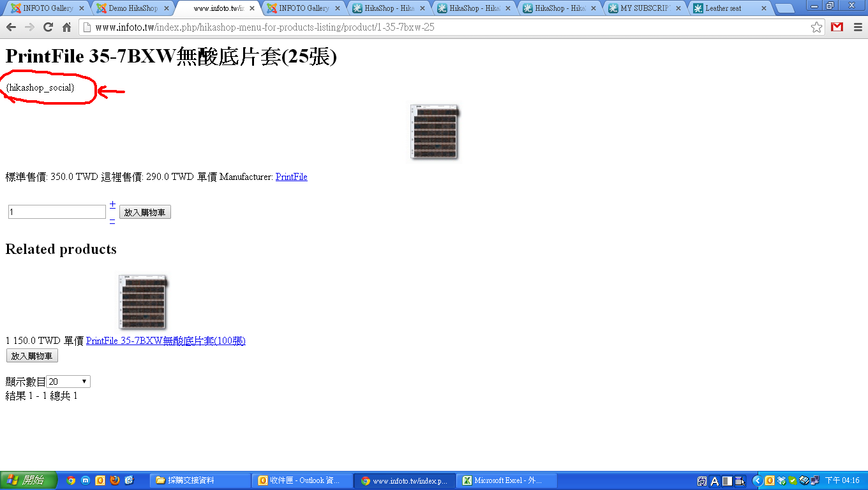Open the PrintFile 35-7BXW無酸底片套(100張) link

(x=166, y=341)
